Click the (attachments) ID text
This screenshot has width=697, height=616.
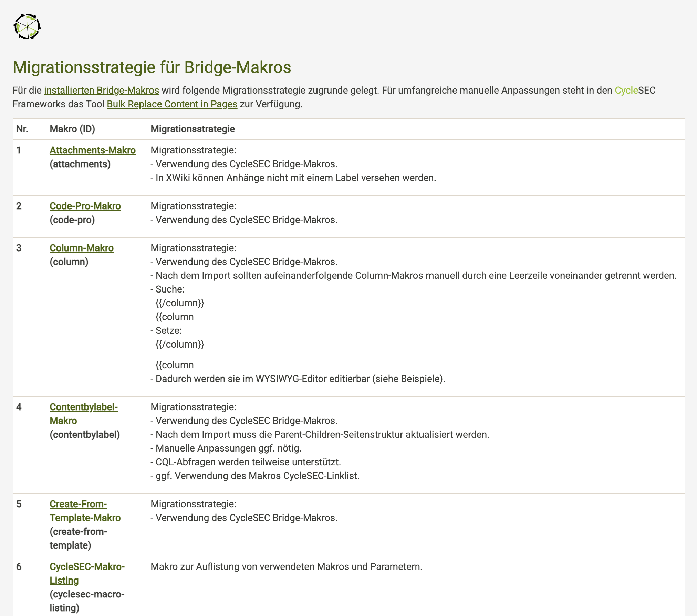click(x=80, y=164)
